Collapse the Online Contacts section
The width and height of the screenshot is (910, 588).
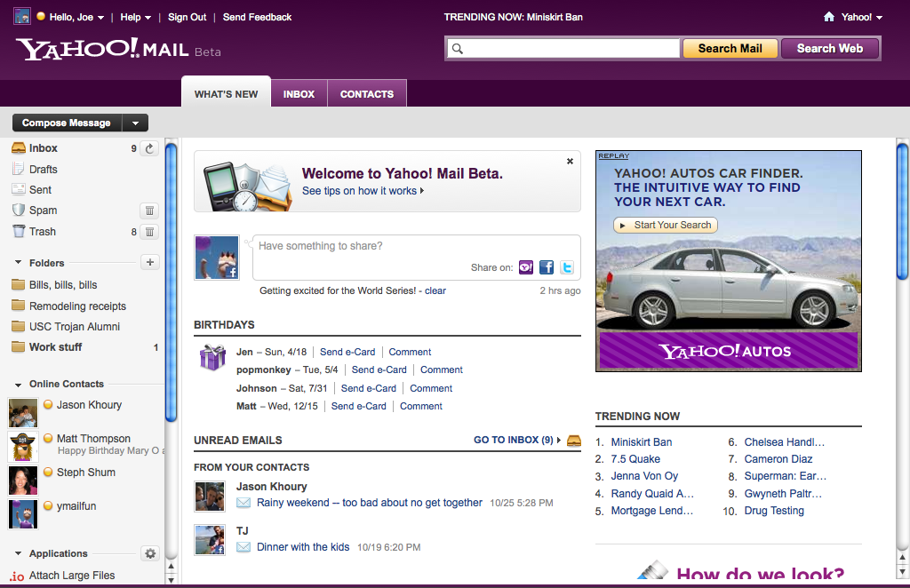pyautogui.click(x=18, y=385)
